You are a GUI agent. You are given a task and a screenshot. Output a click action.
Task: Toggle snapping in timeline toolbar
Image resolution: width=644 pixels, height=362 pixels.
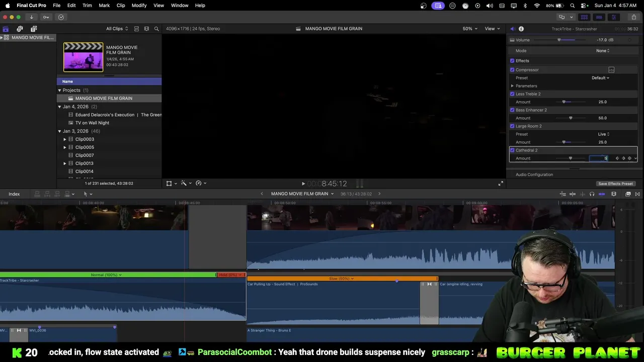pos(602,194)
